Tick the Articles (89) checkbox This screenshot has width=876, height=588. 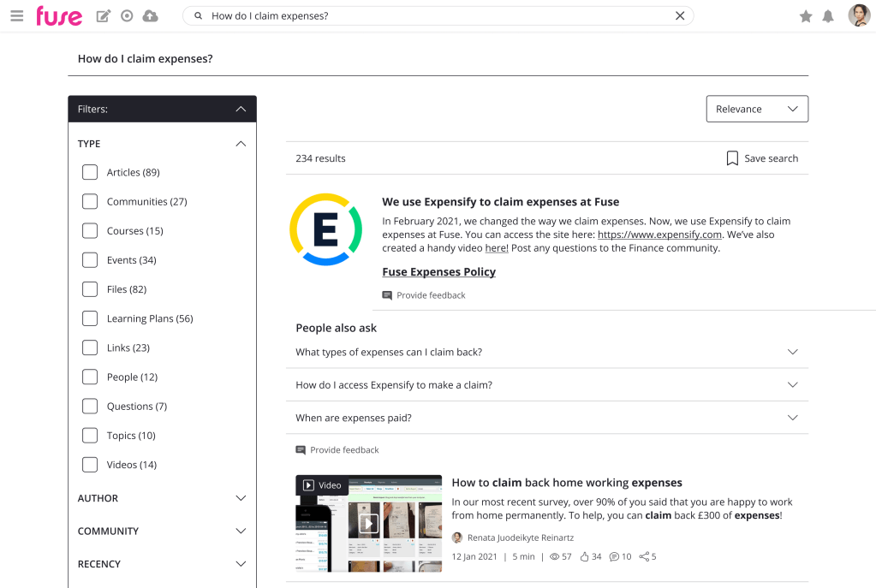[x=90, y=172]
